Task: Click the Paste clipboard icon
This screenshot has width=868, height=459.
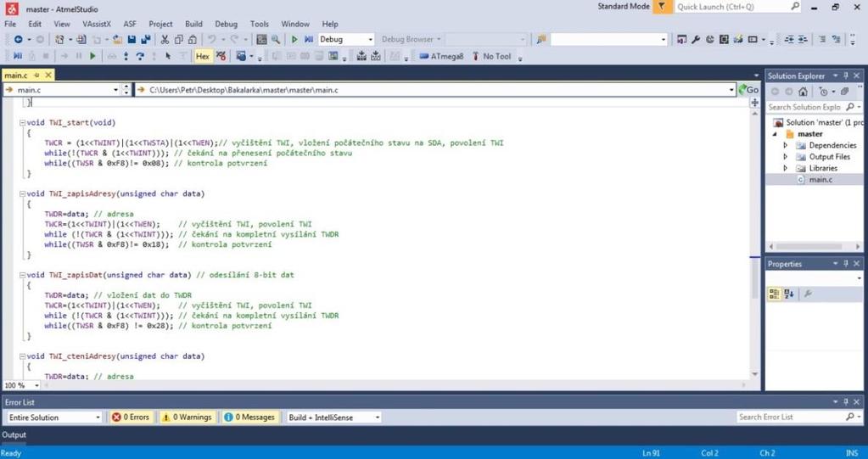Action: 192,39
